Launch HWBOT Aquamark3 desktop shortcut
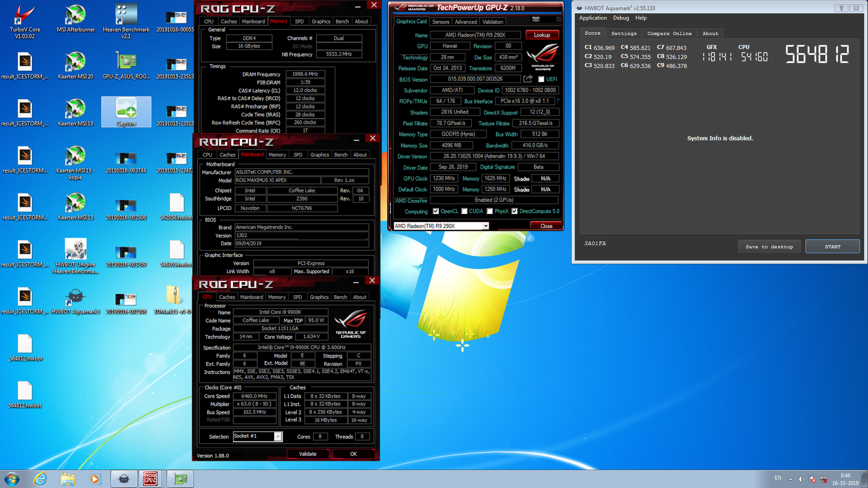This screenshot has width=868, height=488. [75, 300]
